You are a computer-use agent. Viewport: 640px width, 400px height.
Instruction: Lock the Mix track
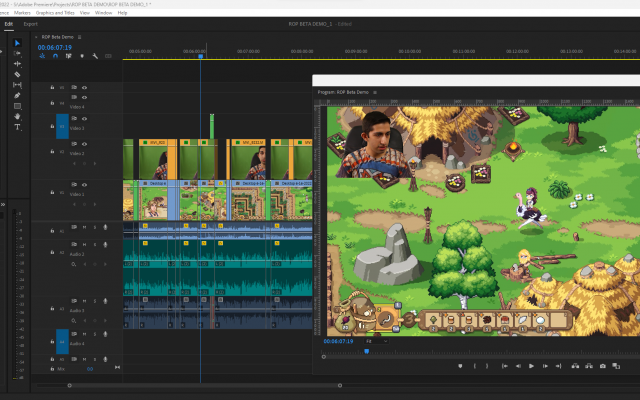click(52, 369)
